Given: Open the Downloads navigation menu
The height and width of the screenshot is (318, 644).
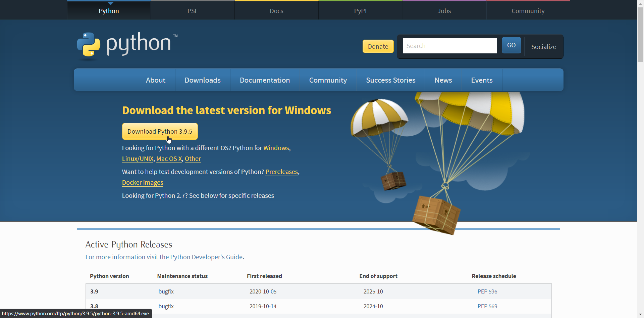Looking at the screenshot, I should point(203,80).
